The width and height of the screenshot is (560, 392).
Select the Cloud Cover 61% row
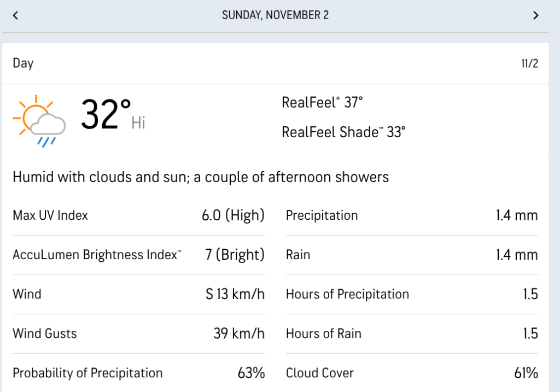click(x=412, y=373)
